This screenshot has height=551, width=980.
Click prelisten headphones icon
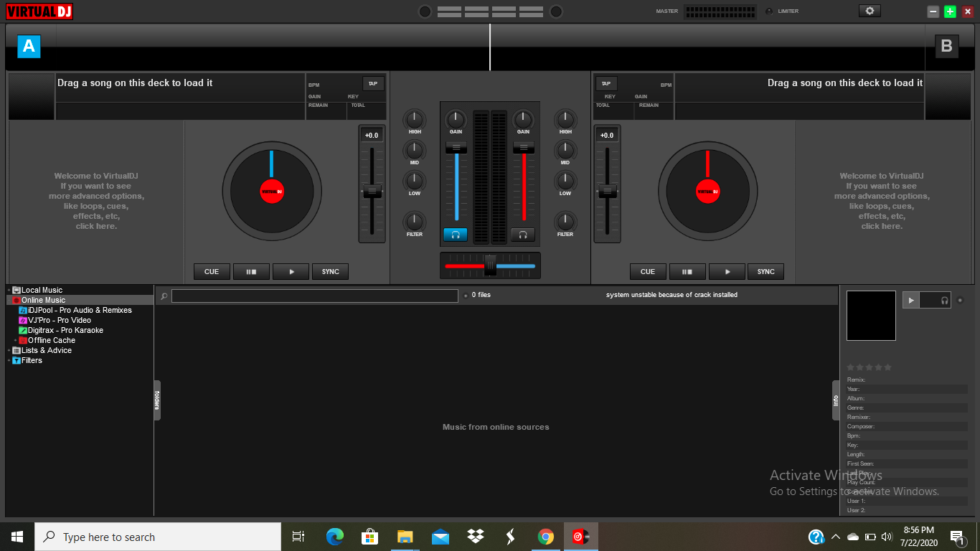(945, 301)
